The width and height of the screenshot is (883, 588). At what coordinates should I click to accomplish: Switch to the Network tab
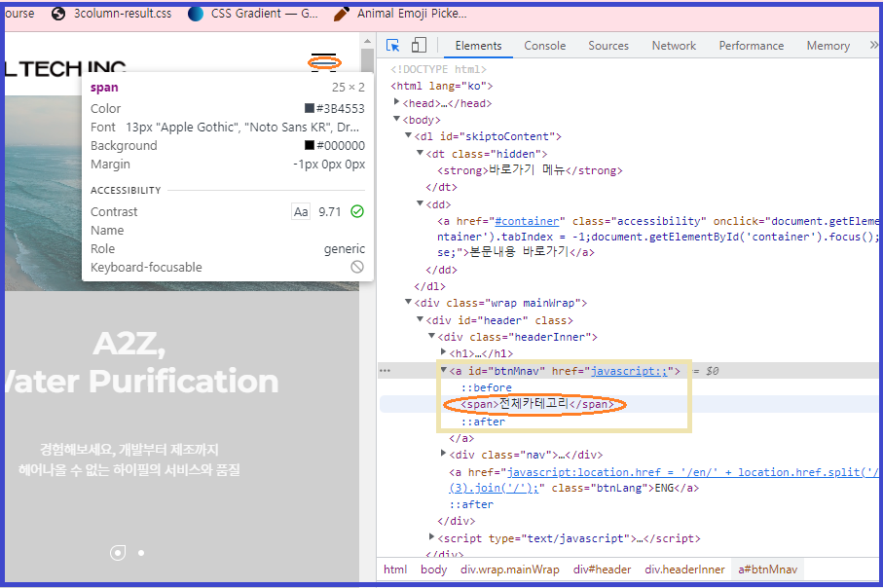tap(674, 46)
